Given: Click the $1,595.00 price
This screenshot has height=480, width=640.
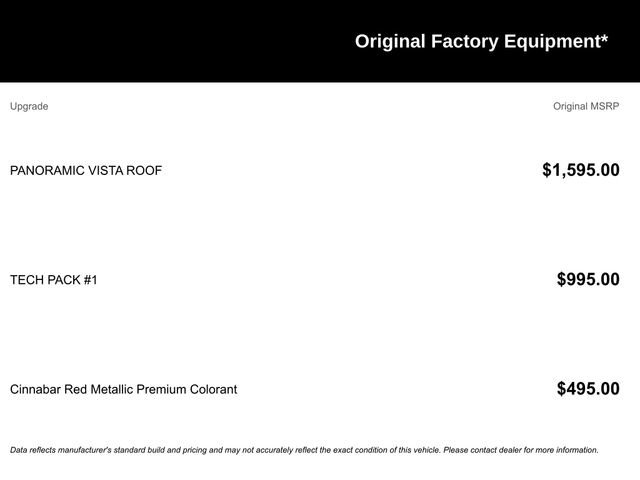Looking at the screenshot, I should point(581,170).
